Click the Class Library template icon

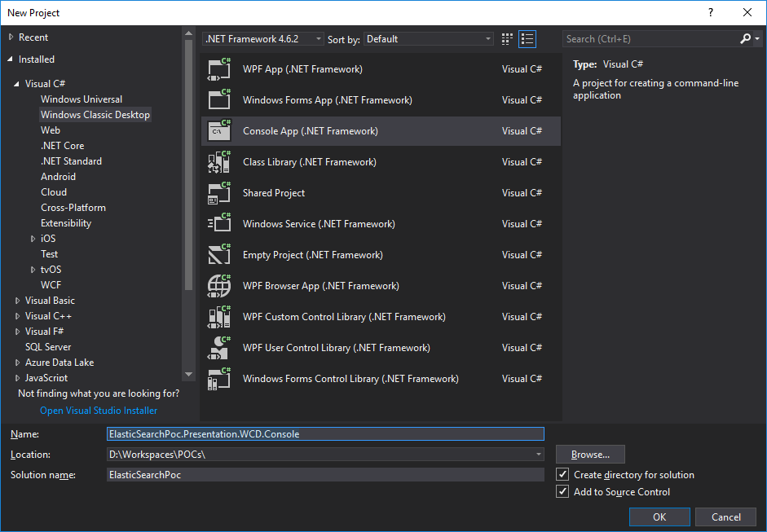(218, 162)
